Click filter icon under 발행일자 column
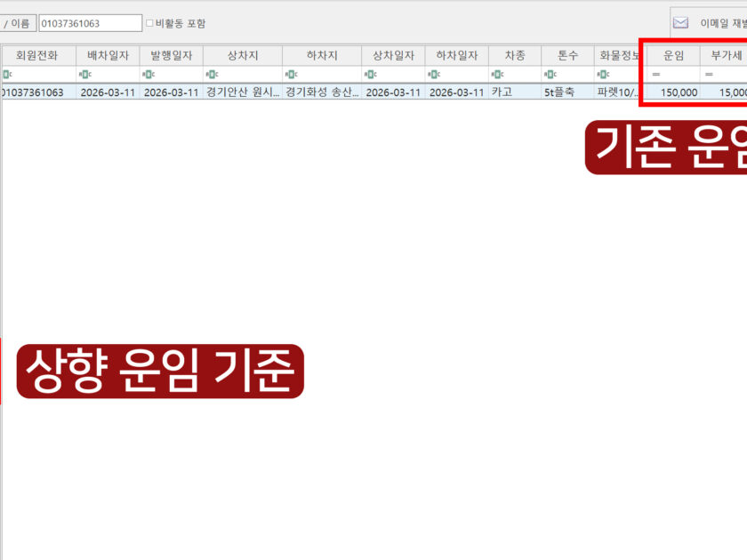747x560 pixels. 148,75
